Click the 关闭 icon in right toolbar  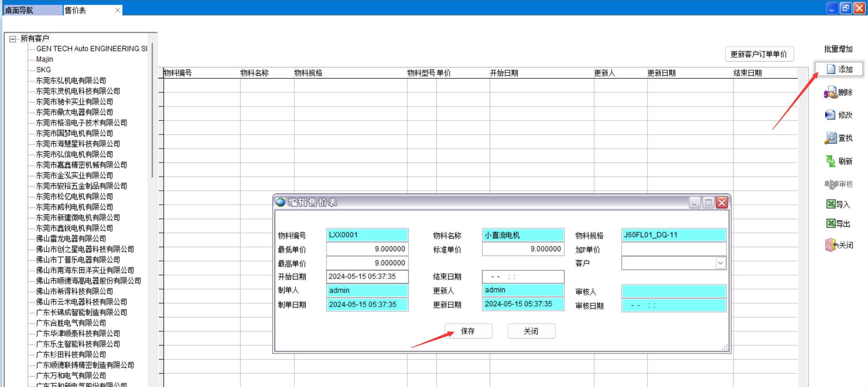831,245
